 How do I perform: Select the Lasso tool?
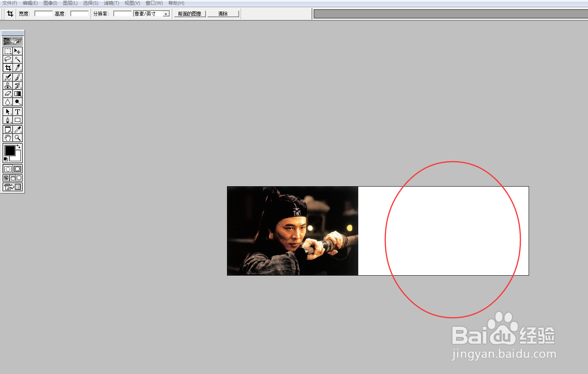[x=8, y=59]
